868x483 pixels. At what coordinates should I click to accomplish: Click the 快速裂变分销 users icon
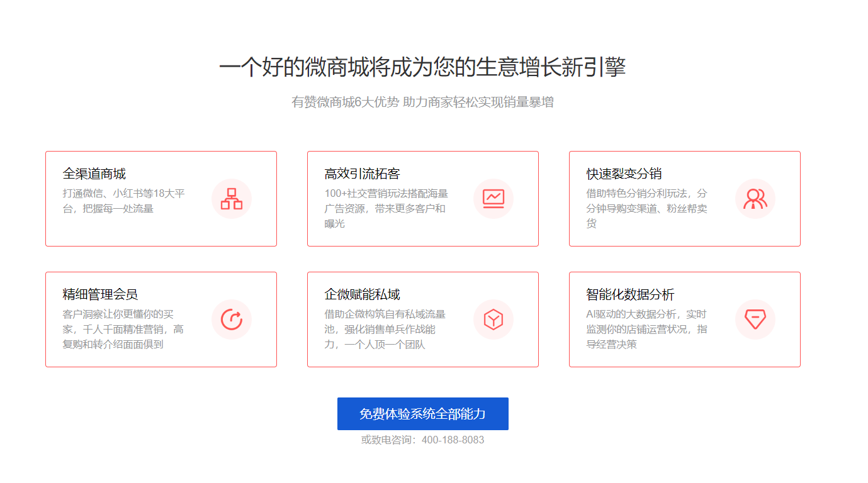(755, 199)
